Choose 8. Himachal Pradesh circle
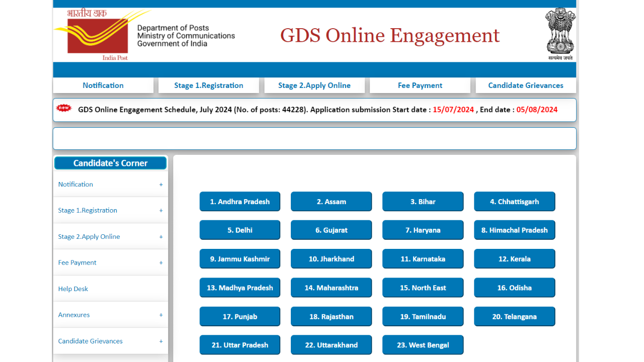Viewport: 644px width, 362px height. click(x=515, y=230)
